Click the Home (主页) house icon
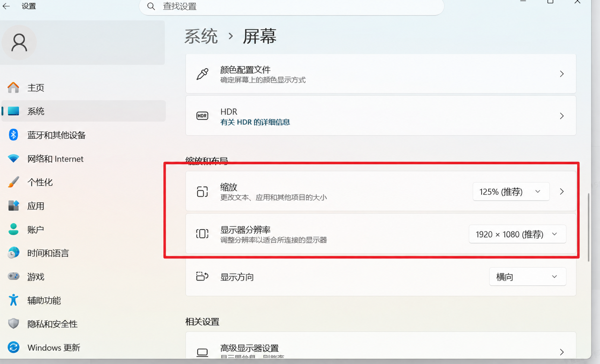 [13, 88]
